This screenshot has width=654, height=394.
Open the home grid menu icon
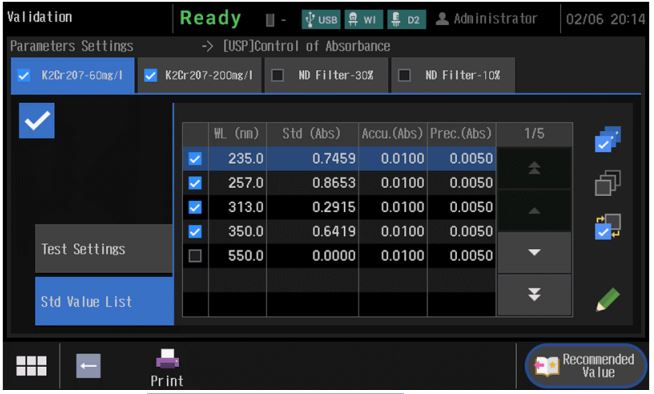point(31,366)
